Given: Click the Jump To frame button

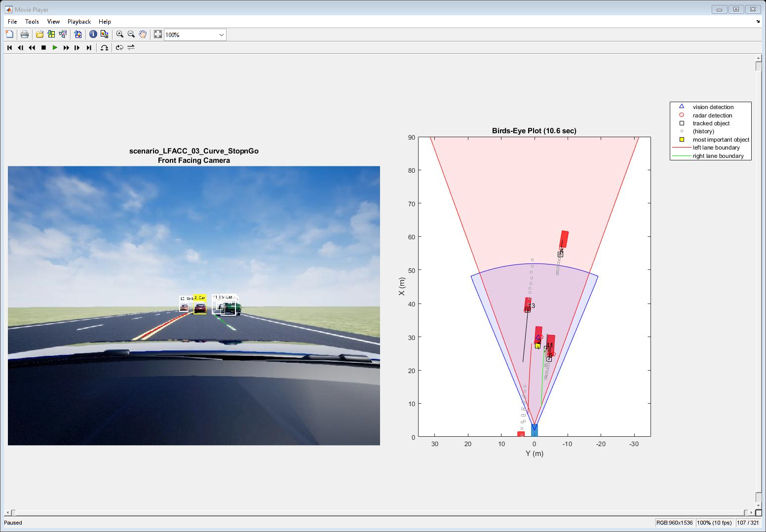Looking at the screenshot, I should 104,48.
